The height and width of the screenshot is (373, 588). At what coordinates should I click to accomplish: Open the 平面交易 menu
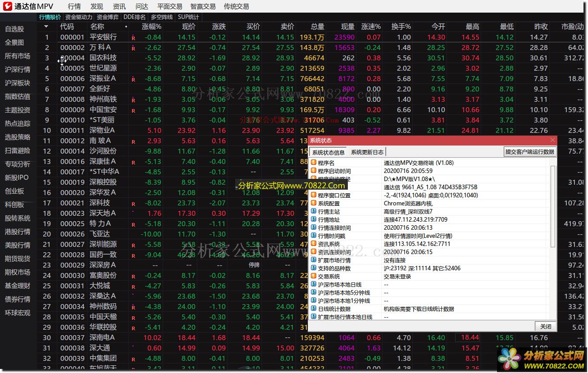[x=170, y=6]
